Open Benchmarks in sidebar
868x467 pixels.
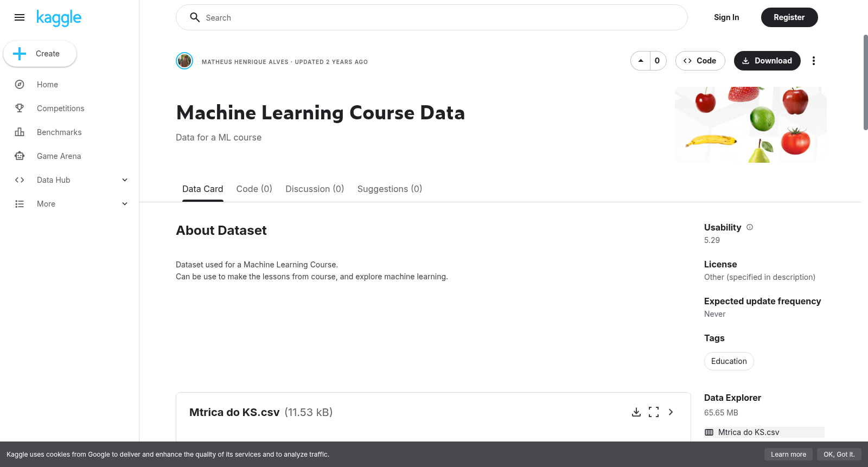click(x=59, y=132)
